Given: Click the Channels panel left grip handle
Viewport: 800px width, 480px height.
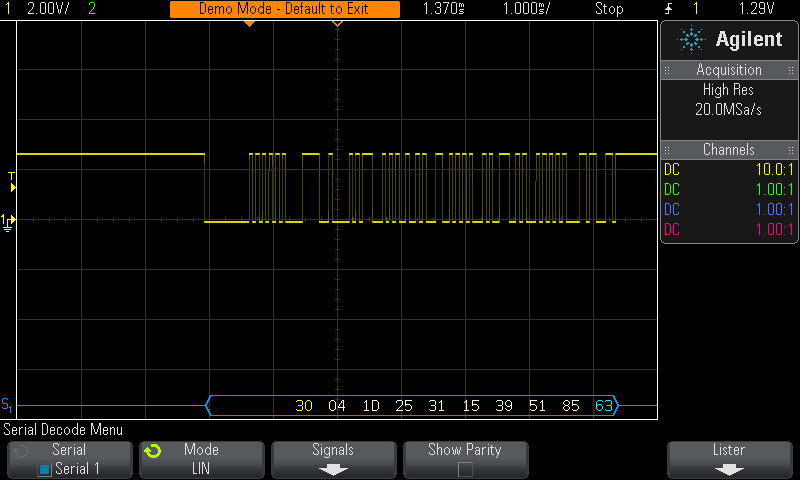Looking at the screenshot, I should pyautogui.click(x=667, y=150).
